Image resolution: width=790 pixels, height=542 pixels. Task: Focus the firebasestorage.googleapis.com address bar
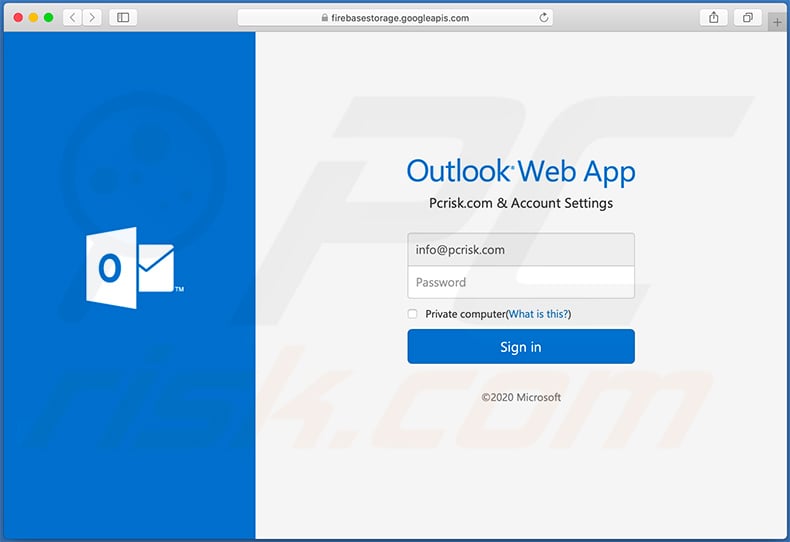[395, 18]
